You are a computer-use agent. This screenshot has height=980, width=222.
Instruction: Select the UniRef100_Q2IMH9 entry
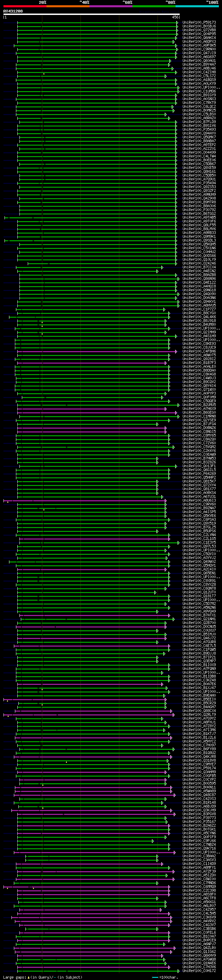tap(199, 332)
